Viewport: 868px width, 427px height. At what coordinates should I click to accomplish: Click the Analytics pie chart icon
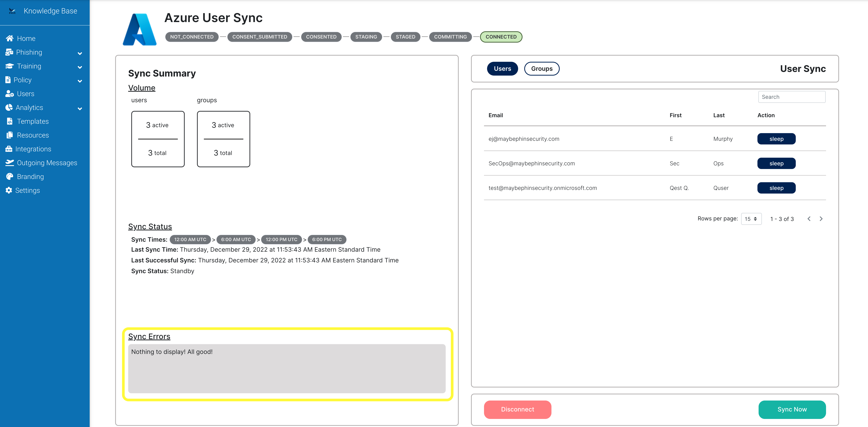9,108
